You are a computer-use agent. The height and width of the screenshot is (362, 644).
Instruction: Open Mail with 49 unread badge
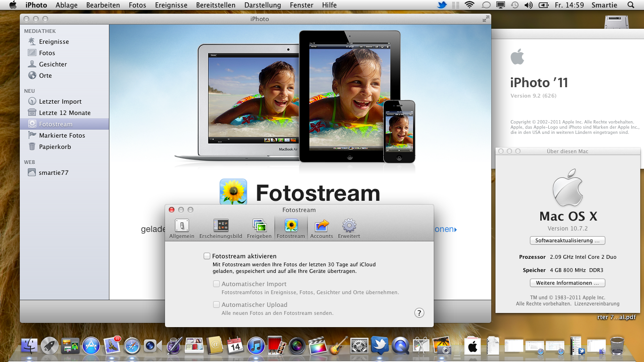[112, 346]
